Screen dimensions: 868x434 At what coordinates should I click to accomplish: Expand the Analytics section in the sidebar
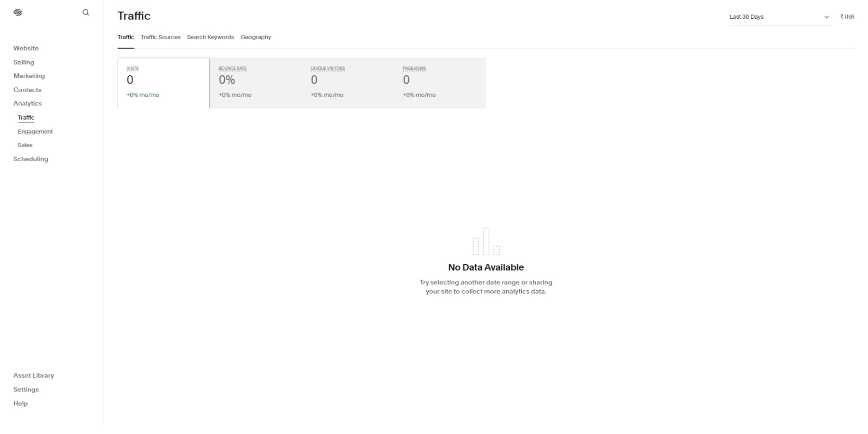pyautogui.click(x=27, y=103)
